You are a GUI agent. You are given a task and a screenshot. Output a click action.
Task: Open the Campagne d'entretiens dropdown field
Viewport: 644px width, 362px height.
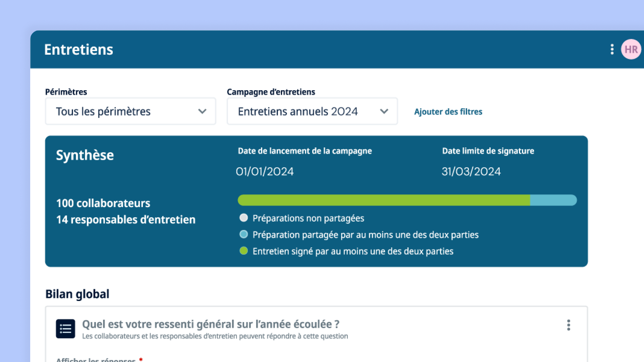tap(302, 111)
